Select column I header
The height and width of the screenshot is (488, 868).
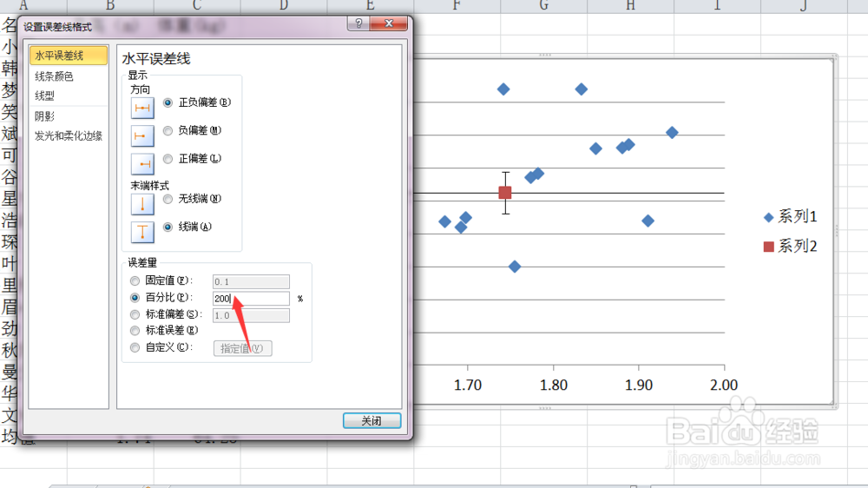tap(718, 6)
